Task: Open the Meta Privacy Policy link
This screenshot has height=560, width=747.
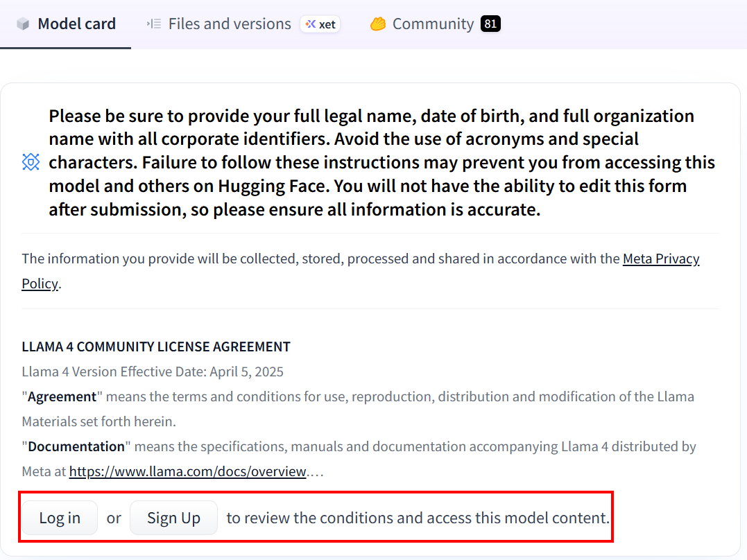Action: point(661,259)
